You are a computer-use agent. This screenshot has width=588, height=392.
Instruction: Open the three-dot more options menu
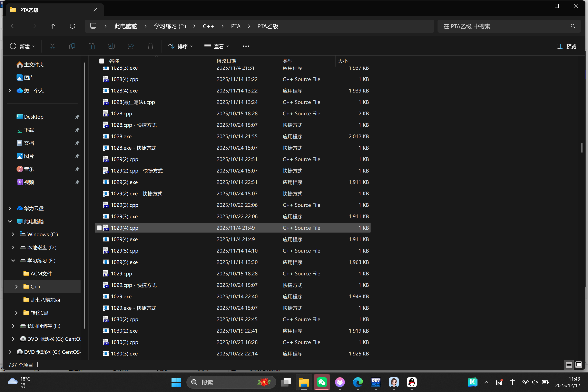point(246,46)
